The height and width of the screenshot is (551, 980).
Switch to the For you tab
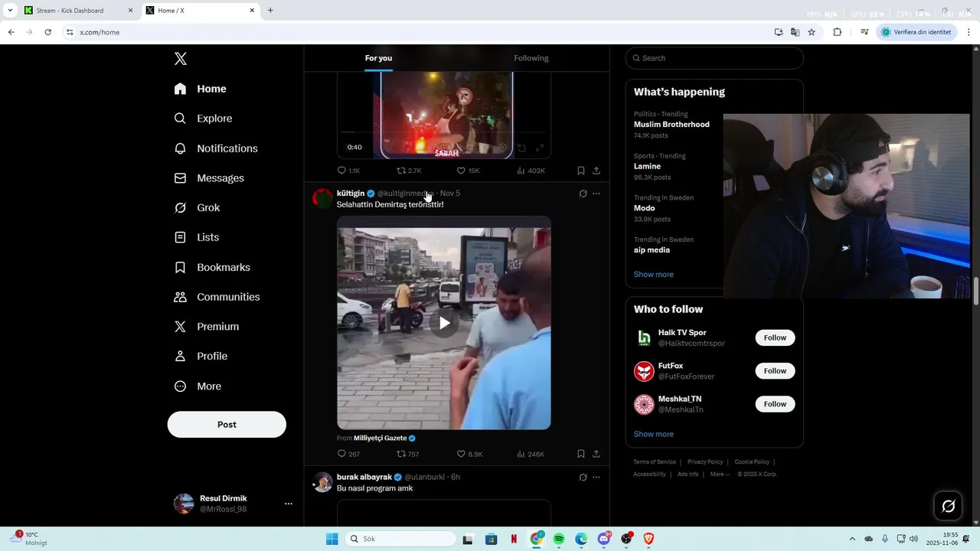[378, 58]
